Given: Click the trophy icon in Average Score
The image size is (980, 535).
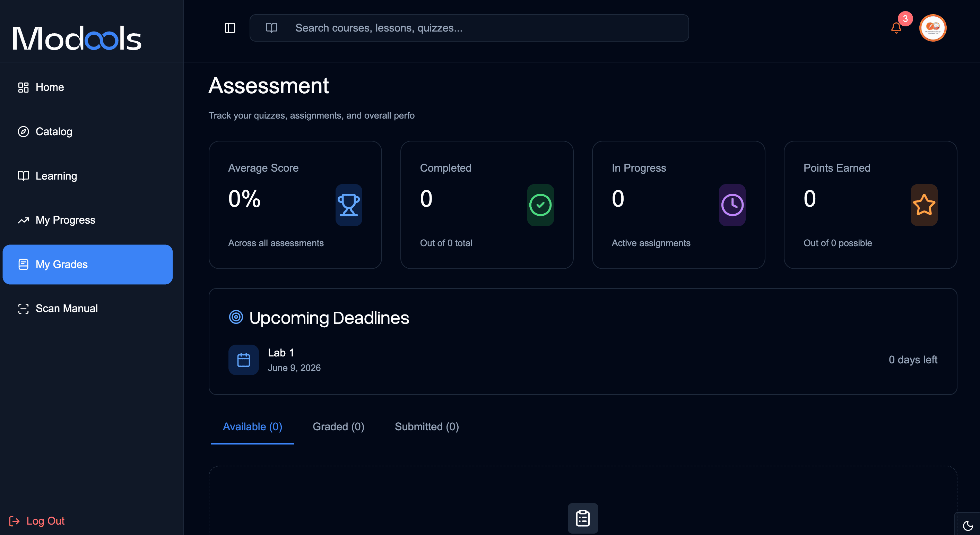Looking at the screenshot, I should pyautogui.click(x=348, y=205).
